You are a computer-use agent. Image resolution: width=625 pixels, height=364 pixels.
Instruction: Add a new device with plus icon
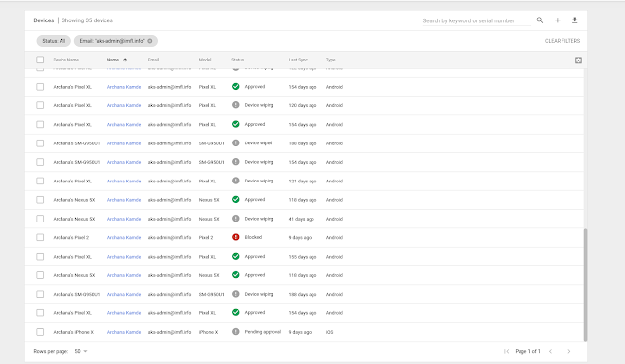pos(558,20)
